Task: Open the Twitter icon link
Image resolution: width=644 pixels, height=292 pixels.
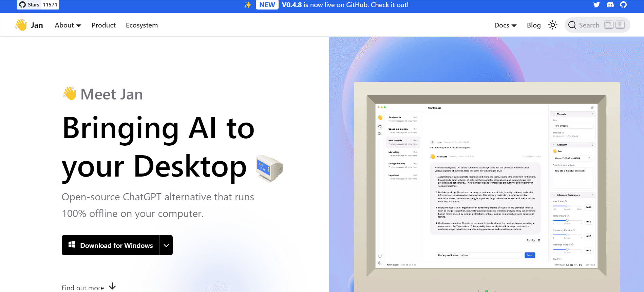Action: tap(596, 5)
